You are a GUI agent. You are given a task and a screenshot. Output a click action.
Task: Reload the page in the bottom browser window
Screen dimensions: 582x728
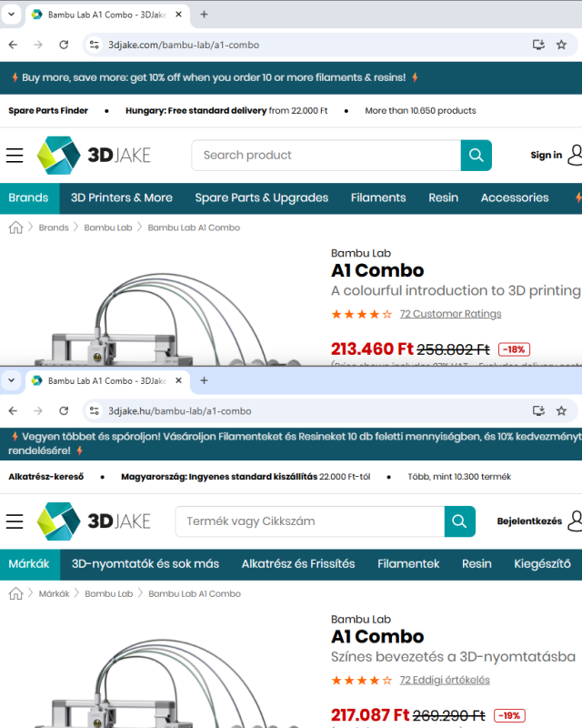64,411
